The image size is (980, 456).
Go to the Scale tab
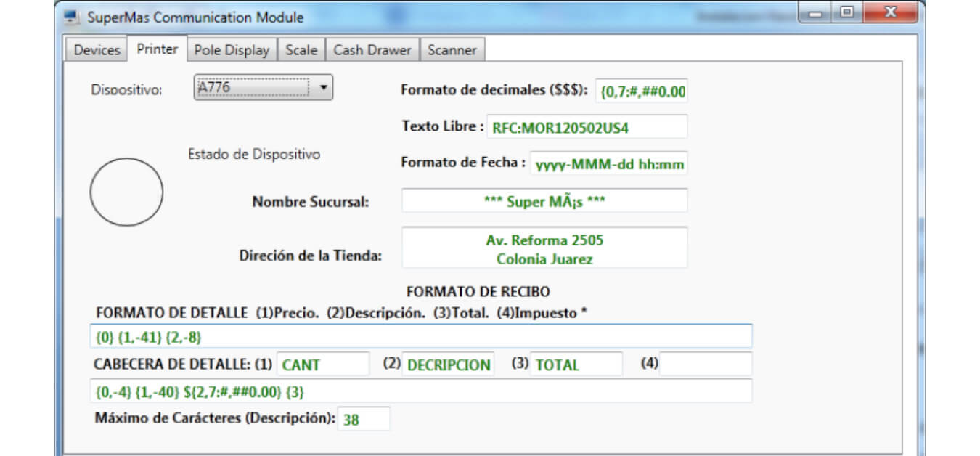[301, 50]
